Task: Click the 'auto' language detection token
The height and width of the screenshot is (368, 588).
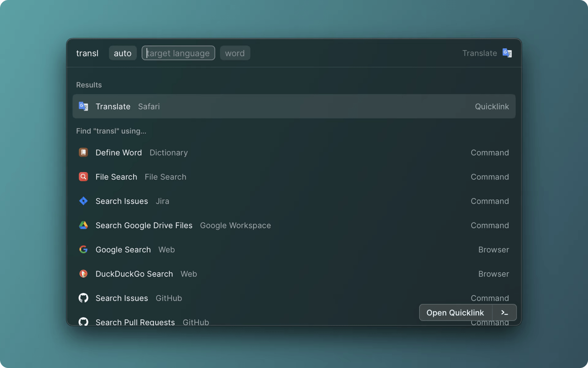Action: pyautogui.click(x=123, y=53)
